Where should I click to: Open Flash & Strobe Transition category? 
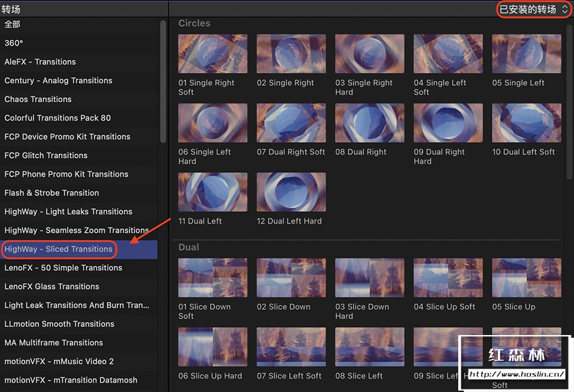coord(78,192)
